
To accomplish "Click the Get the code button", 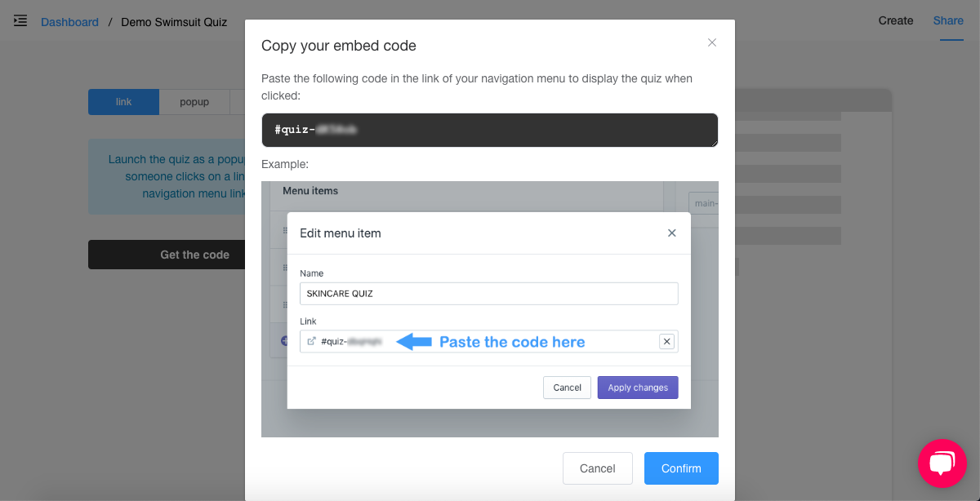I will tap(167, 255).
